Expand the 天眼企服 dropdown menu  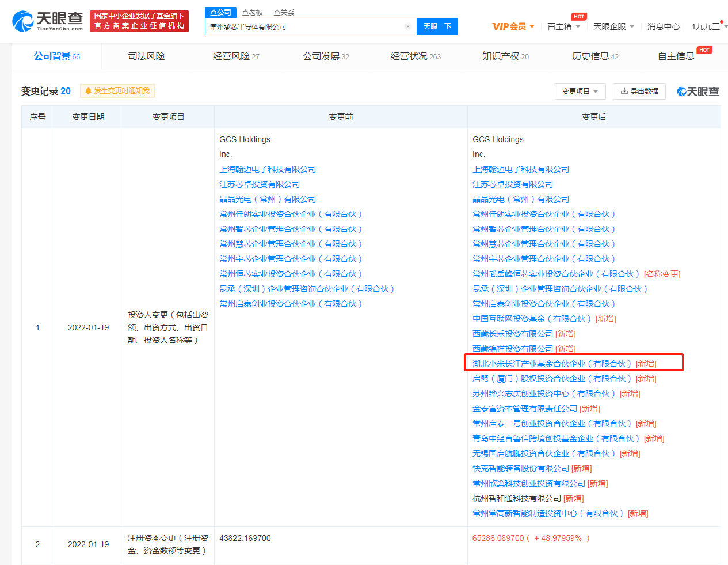[613, 26]
